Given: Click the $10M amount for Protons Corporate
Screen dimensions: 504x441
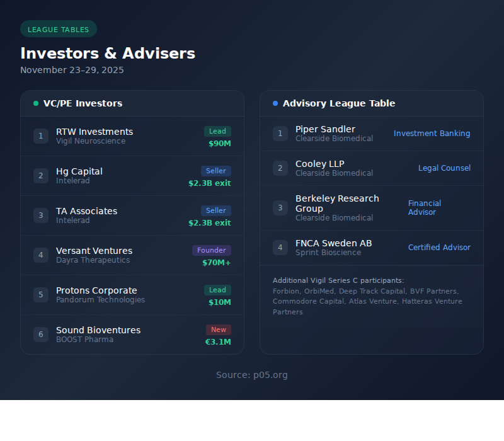Looking at the screenshot, I should click(220, 302).
